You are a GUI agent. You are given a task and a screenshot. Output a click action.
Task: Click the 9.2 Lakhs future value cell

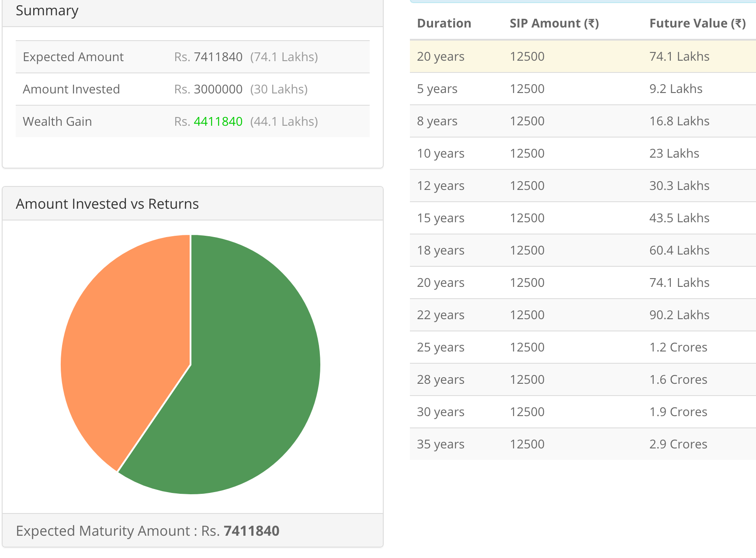[x=676, y=89]
